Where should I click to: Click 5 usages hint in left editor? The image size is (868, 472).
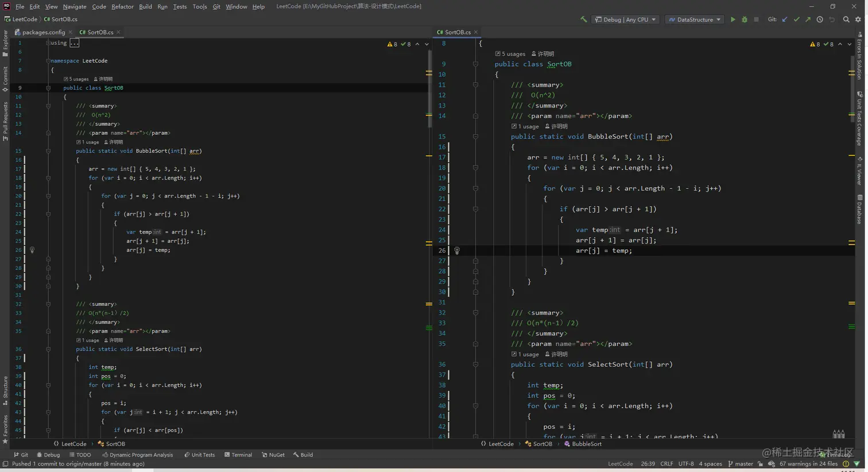[76, 79]
